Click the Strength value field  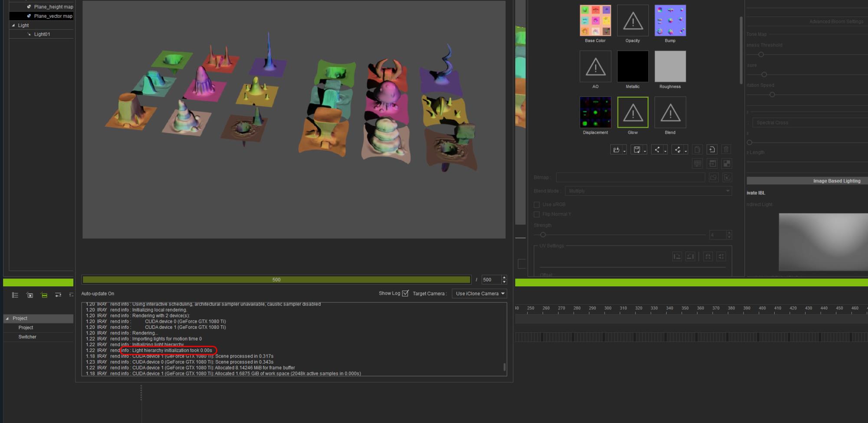point(718,235)
